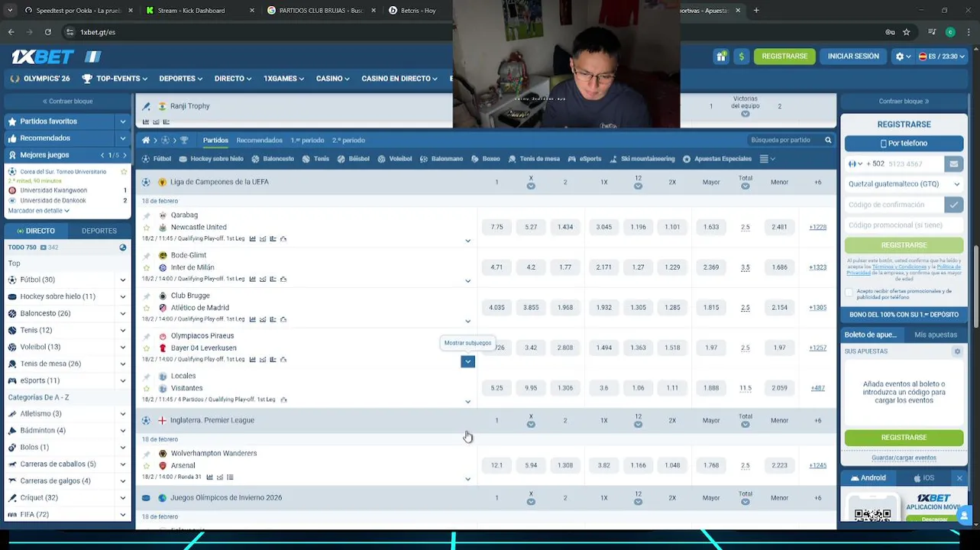Screen dimensions: 980x550
Task: Pin the Qarabag match
Action: pos(147,215)
